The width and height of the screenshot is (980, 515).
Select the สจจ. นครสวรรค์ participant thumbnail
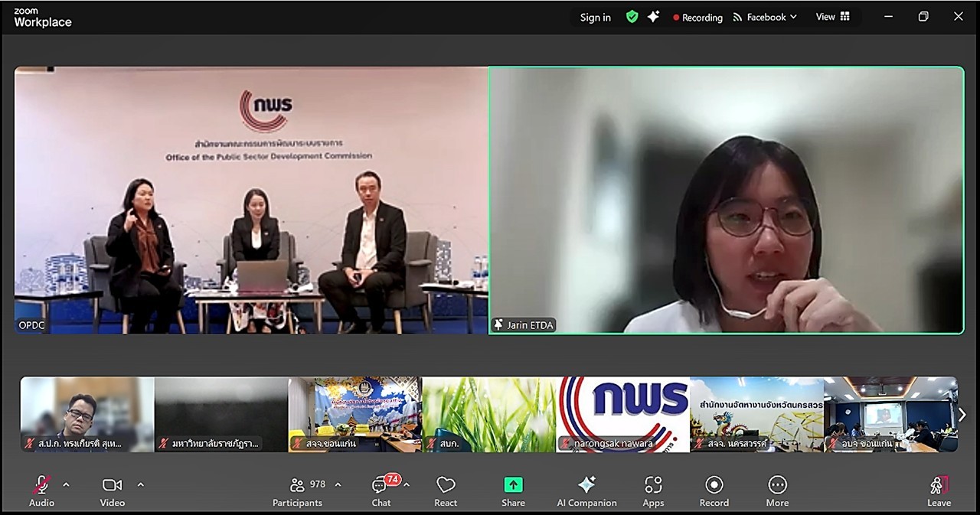(x=756, y=415)
